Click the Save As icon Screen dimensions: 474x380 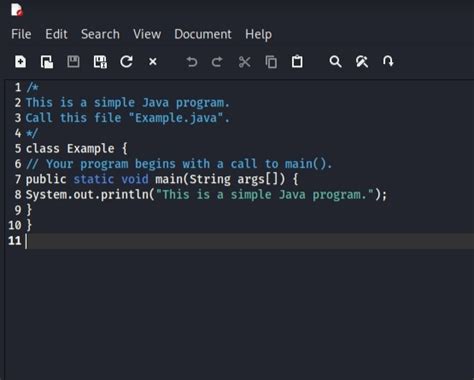coord(100,62)
